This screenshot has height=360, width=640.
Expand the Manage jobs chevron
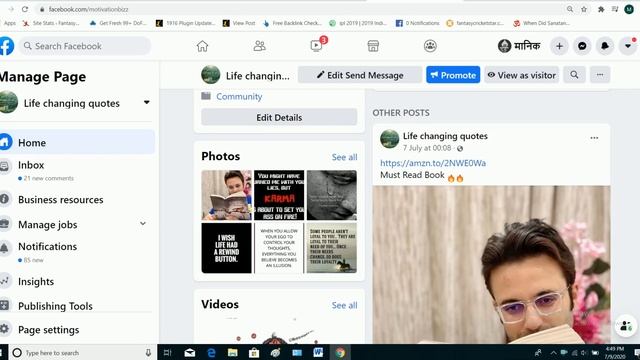pos(143,223)
